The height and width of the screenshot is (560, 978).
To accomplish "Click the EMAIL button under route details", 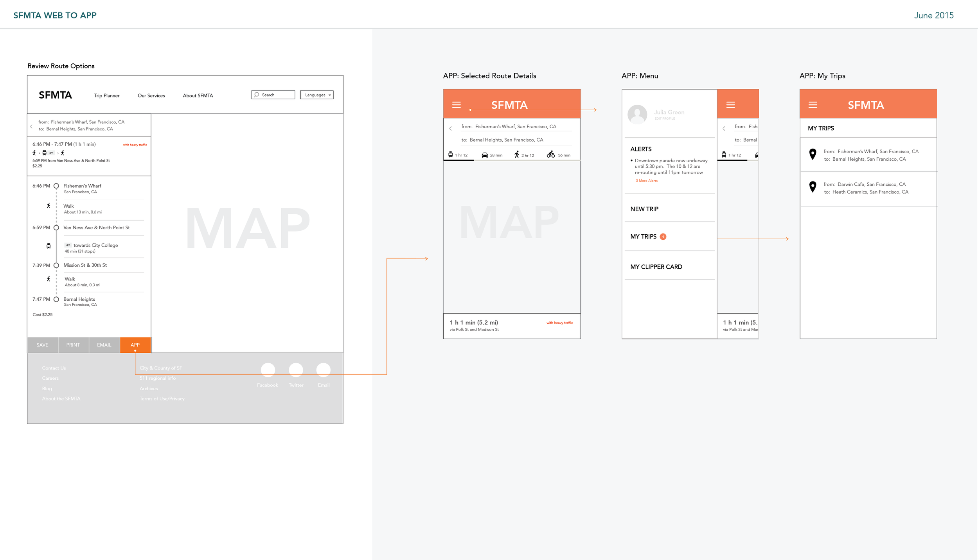I will pos(104,345).
